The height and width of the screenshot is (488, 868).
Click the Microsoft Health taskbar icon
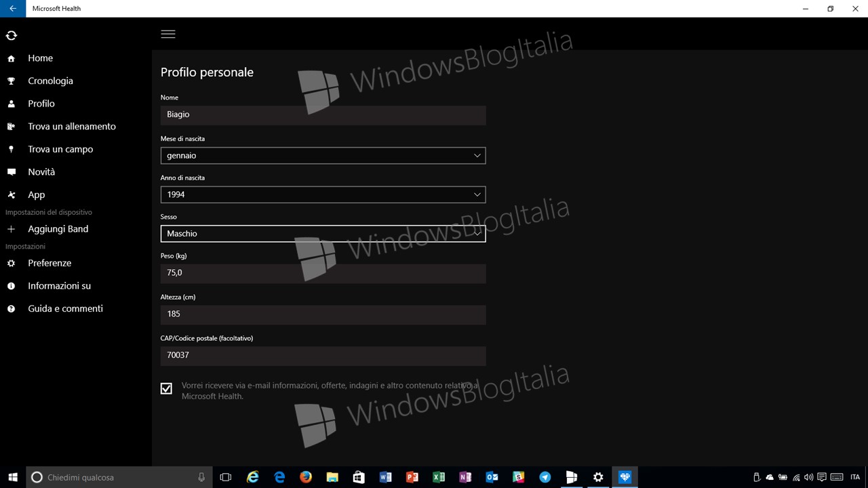coord(625,477)
